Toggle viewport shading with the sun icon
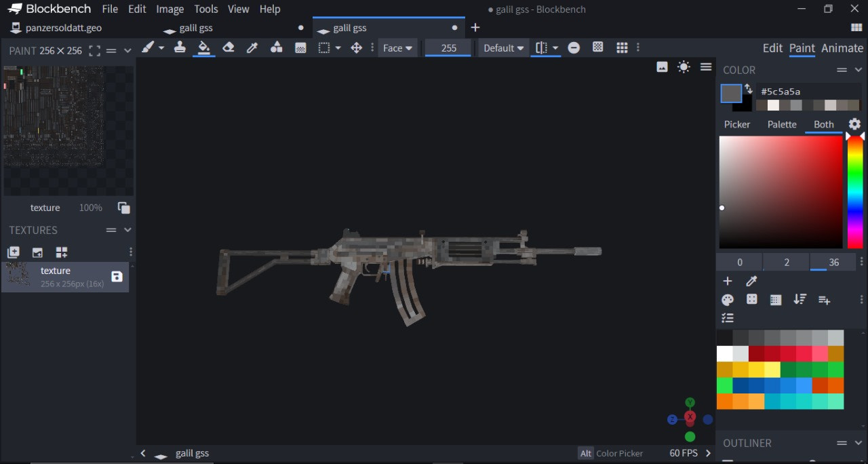This screenshot has height=464, width=868. (684, 66)
